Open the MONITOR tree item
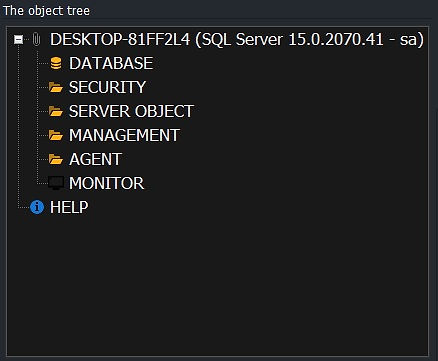Screen dimensions: 438x361 click(106, 183)
